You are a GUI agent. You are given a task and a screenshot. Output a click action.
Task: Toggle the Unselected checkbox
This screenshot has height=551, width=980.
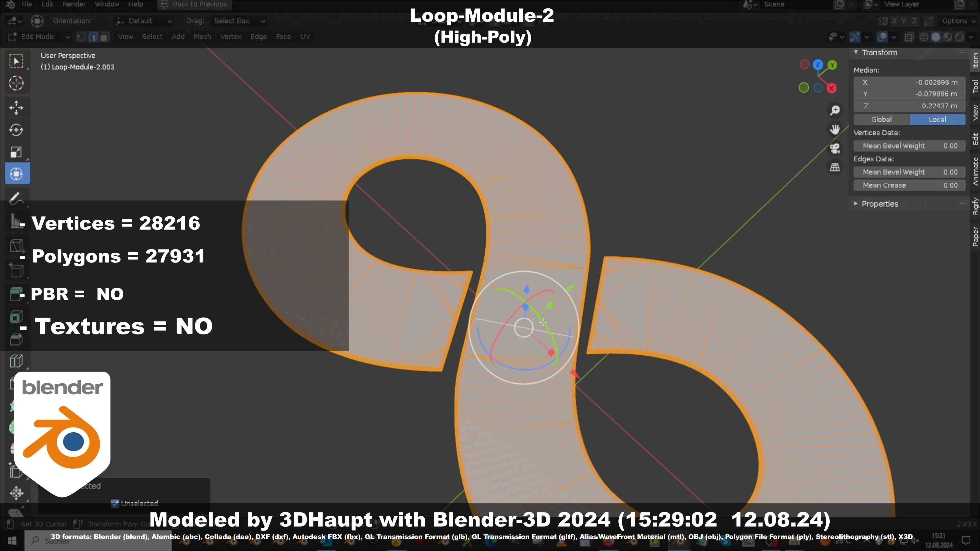115,504
